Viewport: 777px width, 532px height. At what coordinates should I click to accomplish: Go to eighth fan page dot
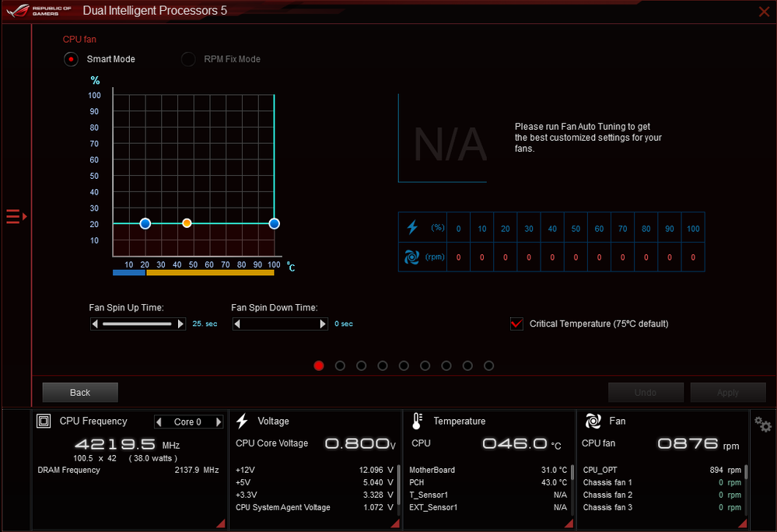click(x=467, y=366)
